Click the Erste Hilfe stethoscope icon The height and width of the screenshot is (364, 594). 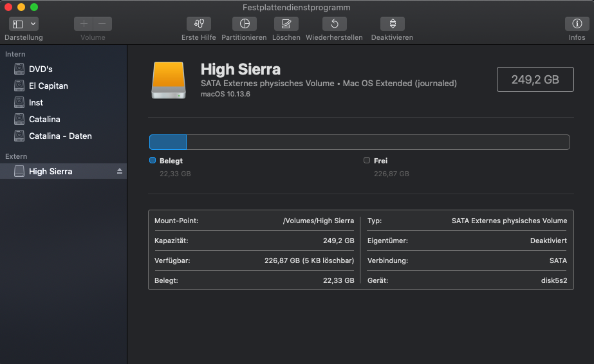click(x=198, y=24)
